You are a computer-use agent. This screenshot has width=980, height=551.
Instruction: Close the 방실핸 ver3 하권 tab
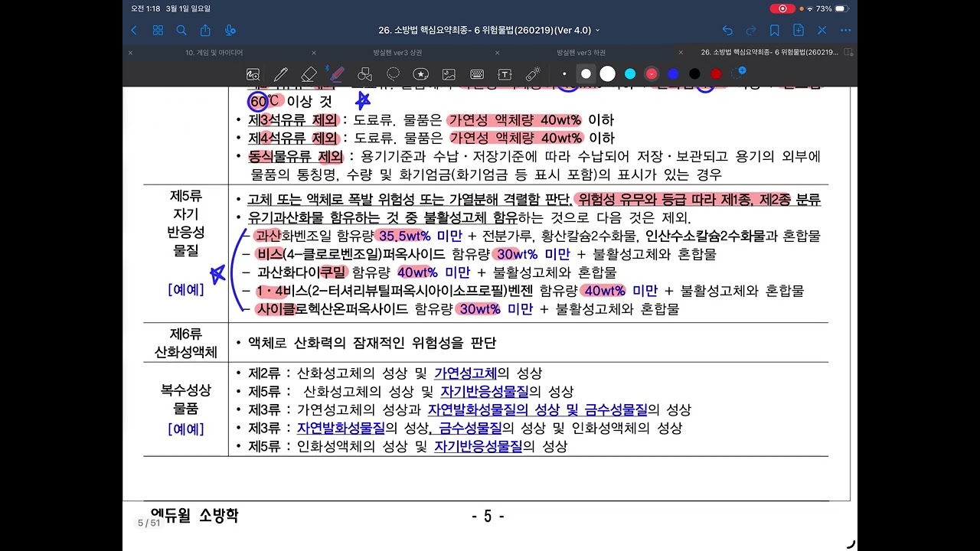pyautogui.click(x=498, y=53)
